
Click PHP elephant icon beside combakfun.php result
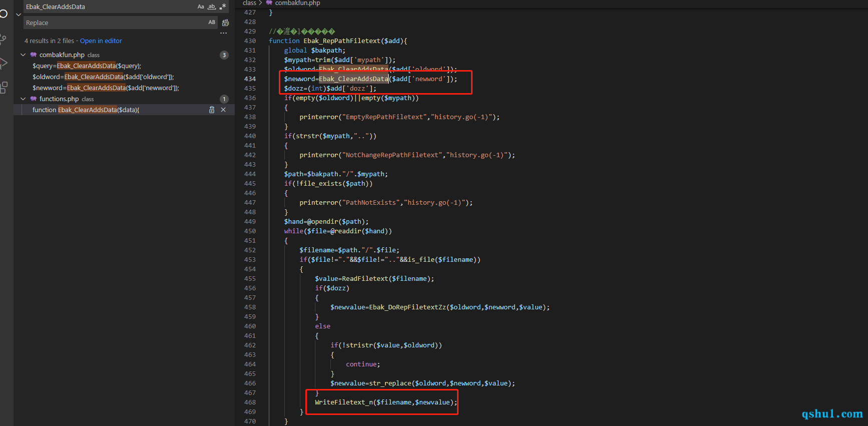(34, 55)
